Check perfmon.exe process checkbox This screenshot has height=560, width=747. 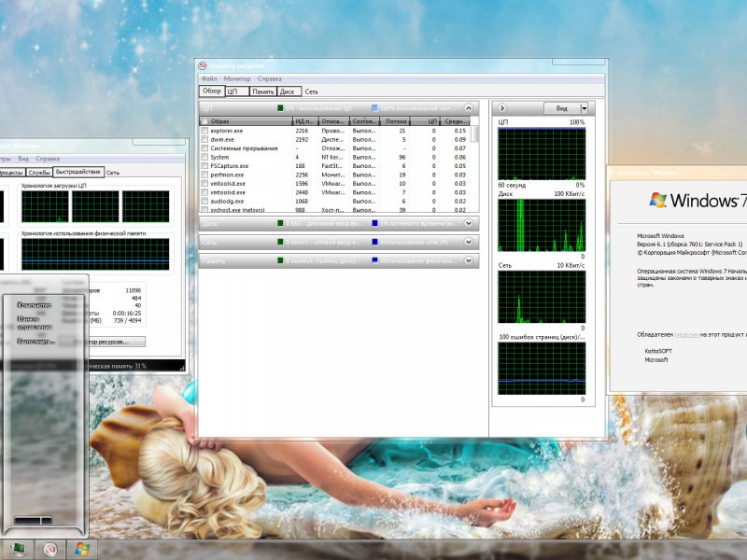click(204, 175)
